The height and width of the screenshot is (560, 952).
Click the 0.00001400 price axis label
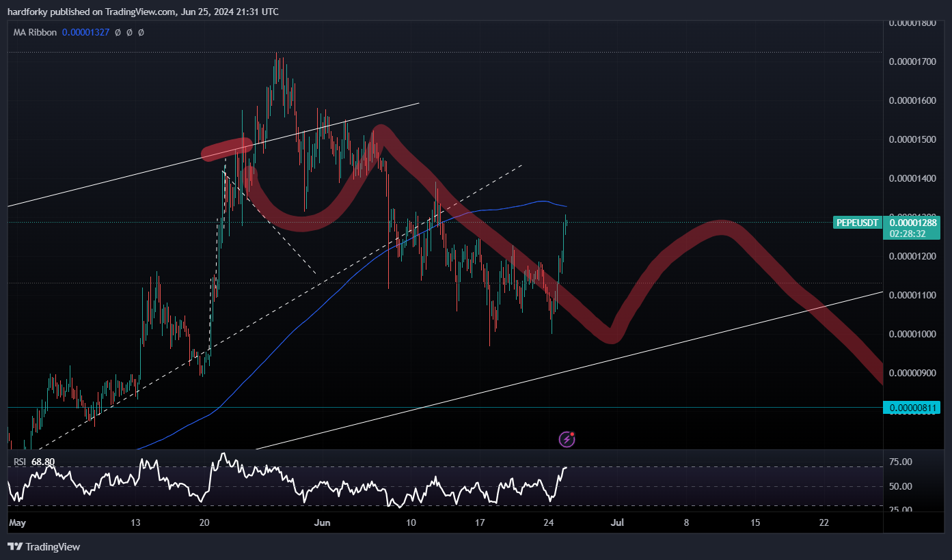click(x=912, y=178)
